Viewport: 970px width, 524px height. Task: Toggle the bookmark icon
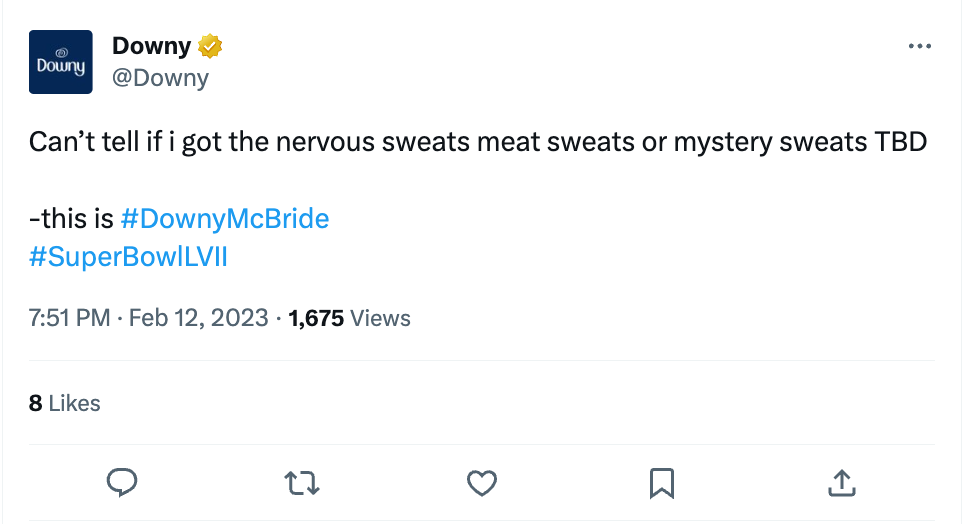click(x=662, y=484)
